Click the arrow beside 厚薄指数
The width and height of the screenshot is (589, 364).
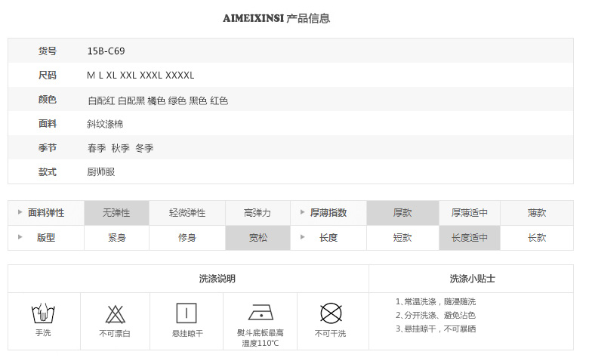coord(302,212)
